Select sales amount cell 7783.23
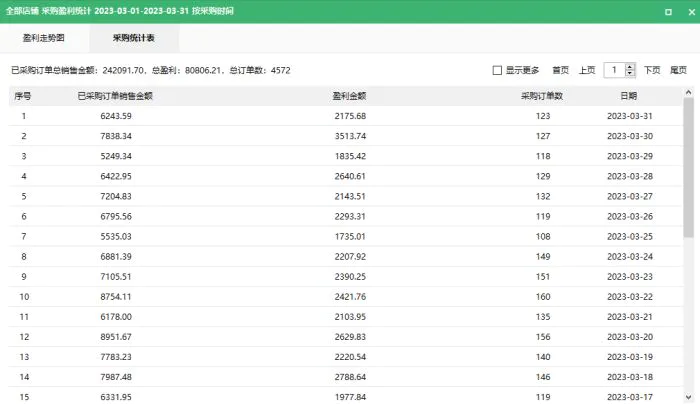700x405 pixels. point(116,357)
